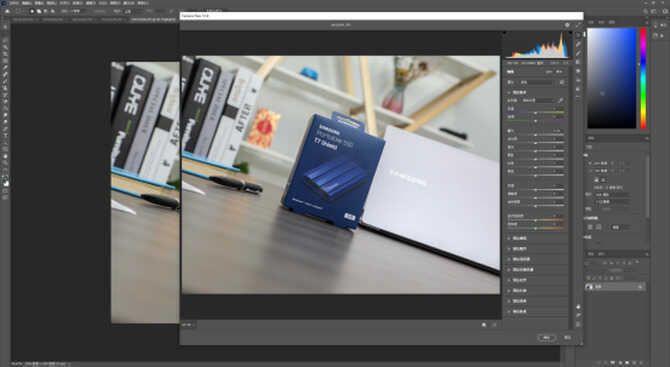Expand the Curve panel in Camera Raw

[519, 238]
